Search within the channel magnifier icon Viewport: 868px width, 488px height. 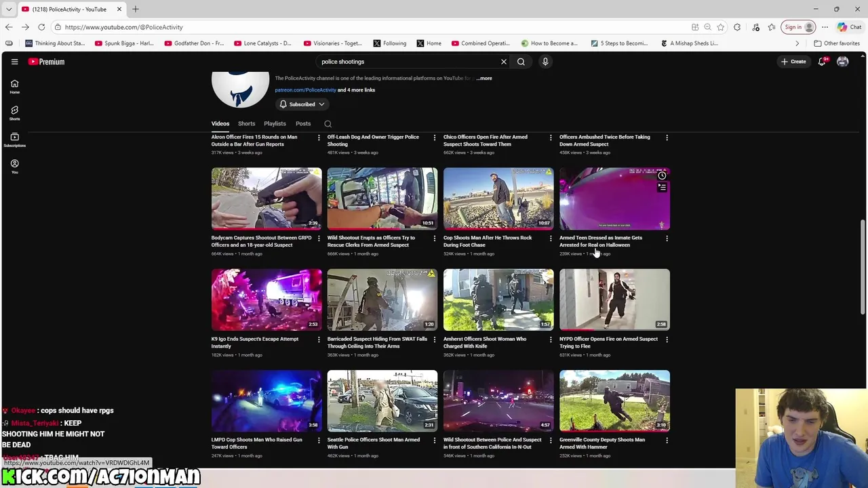pos(328,124)
